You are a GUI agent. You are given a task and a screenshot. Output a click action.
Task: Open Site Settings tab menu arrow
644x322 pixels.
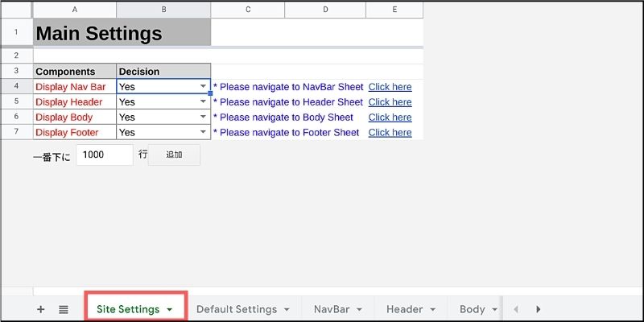tap(170, 310)
